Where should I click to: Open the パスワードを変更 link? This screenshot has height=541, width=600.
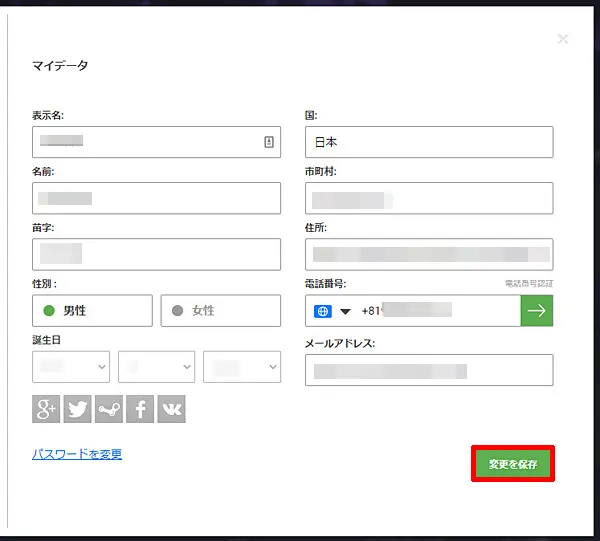[77, 454]
